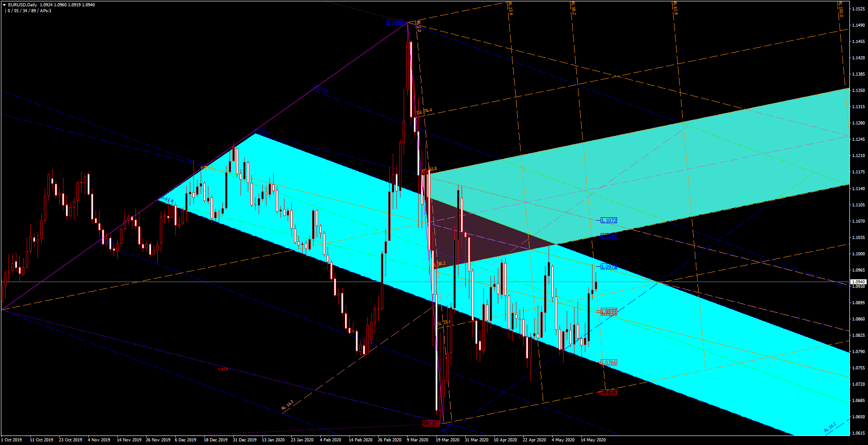Select the blue 1.1072 price tag
The width and height of the screenshot is (868, 445).
(608, 220)
